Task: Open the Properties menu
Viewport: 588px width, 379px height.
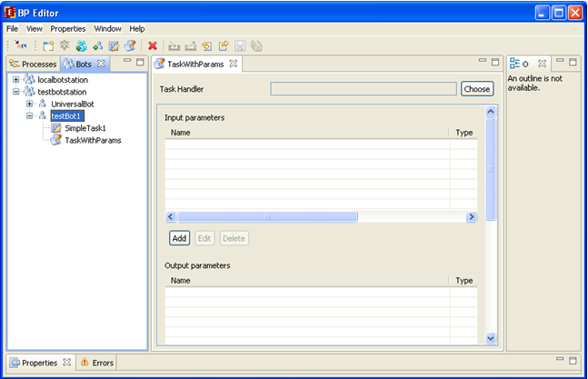Action: tap(67, 29)
